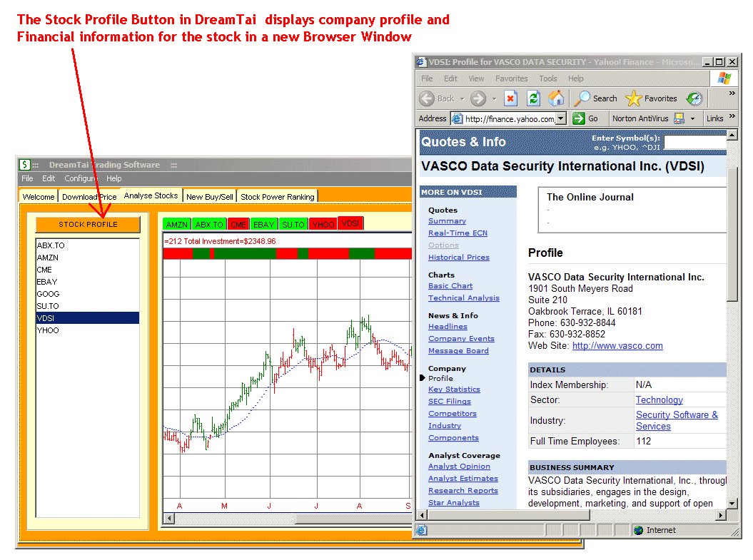The image size is (753, 560).
Task: Select the red CME chart tab
Action: pyautogui.click(x=238, y=225)
